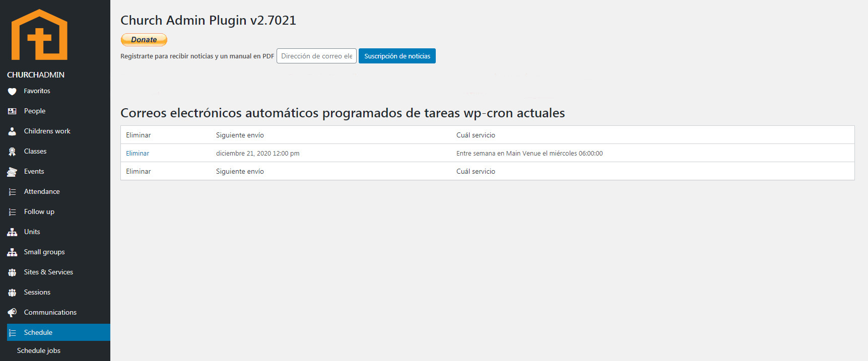
Task: Open the Schedule jobs submenu entry
Action: click(39, 350)
